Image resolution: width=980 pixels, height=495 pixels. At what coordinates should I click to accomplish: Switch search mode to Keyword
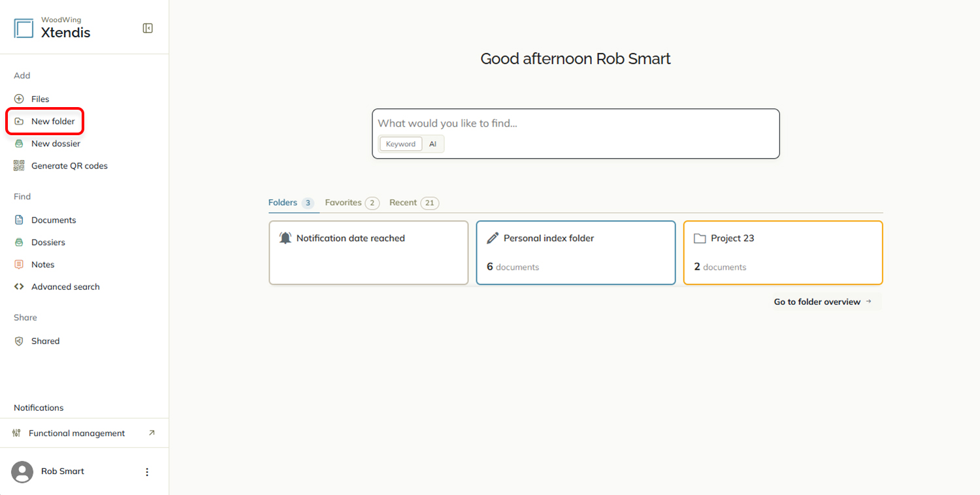click(x=400, y=144)
